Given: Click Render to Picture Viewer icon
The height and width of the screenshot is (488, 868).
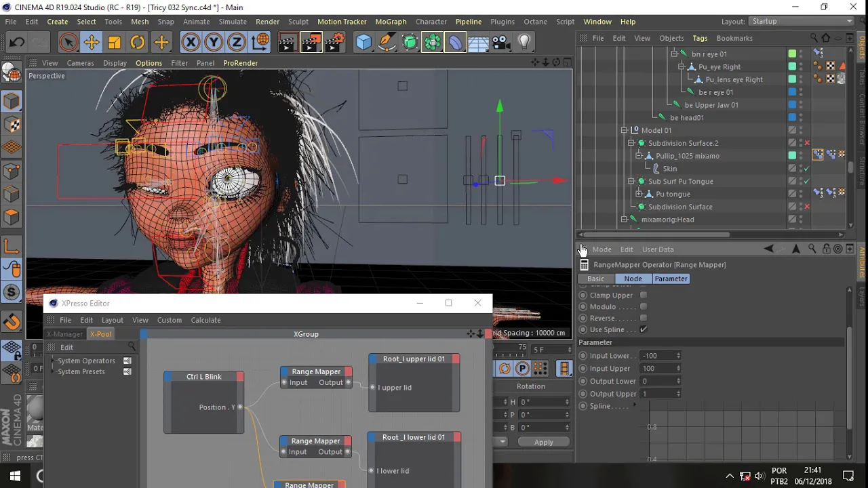Looking at the screenshot, I should pos(311,43).
